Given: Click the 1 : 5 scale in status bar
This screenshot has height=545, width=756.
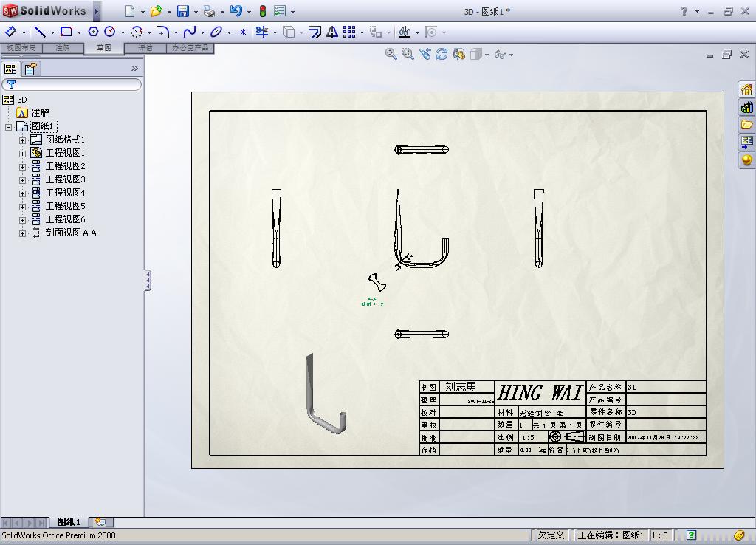Looking at the screenshot, I should click(659, 535).
